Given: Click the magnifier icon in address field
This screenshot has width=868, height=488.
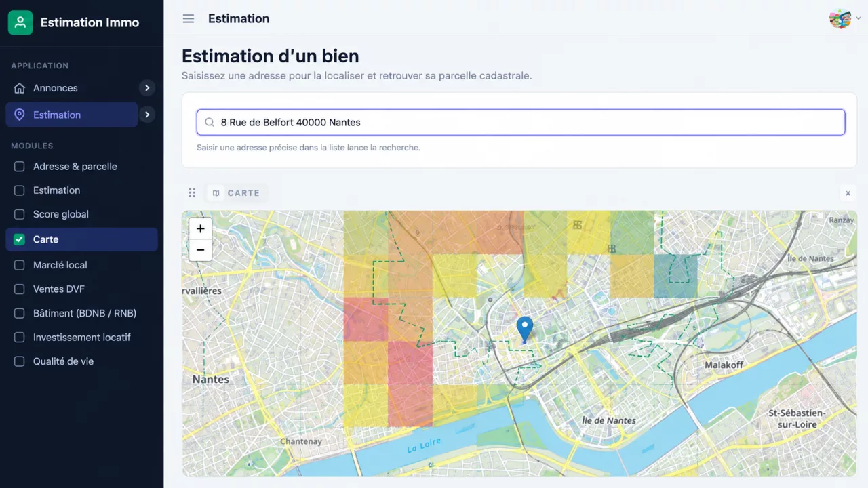Looking at the screenshot, I should [x=210, y=123].
